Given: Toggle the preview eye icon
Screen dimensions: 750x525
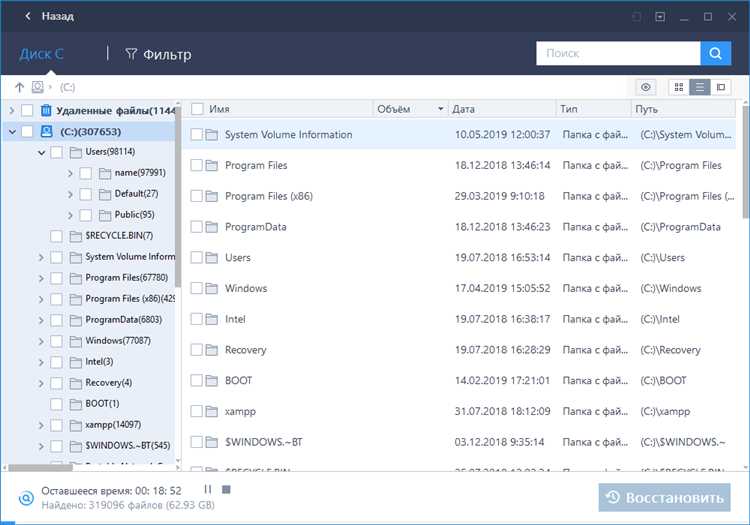Looking at the screenshot, I should [646, 87].
